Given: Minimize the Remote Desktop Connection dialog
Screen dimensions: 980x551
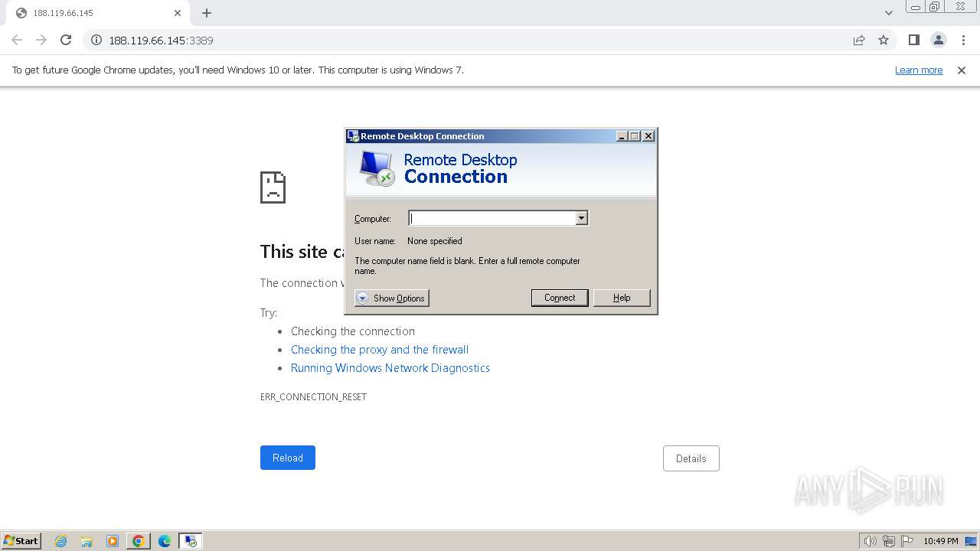Looking at the screenshot, I should pos(622,136).
